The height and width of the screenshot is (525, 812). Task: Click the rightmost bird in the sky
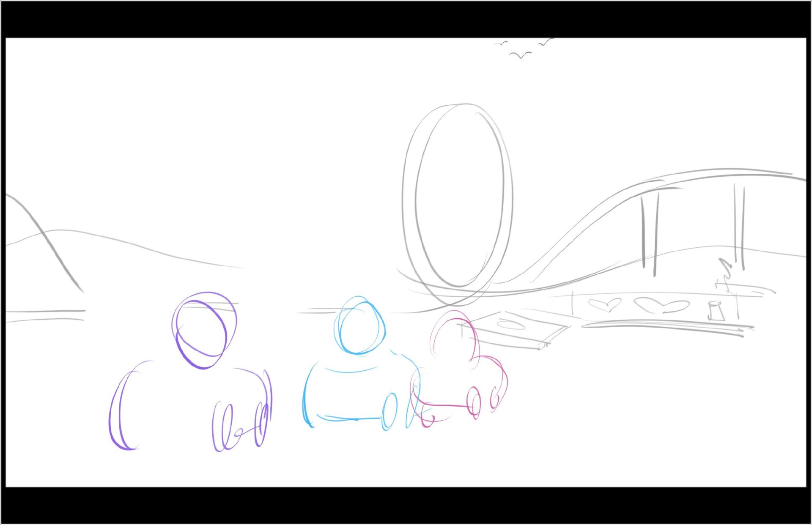coord(545,42)
